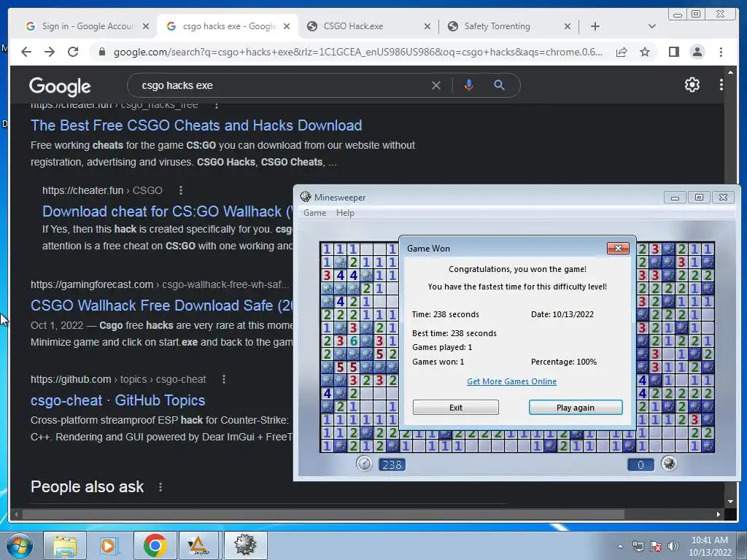Click the Chrome address bar URL

pos(357,52)
